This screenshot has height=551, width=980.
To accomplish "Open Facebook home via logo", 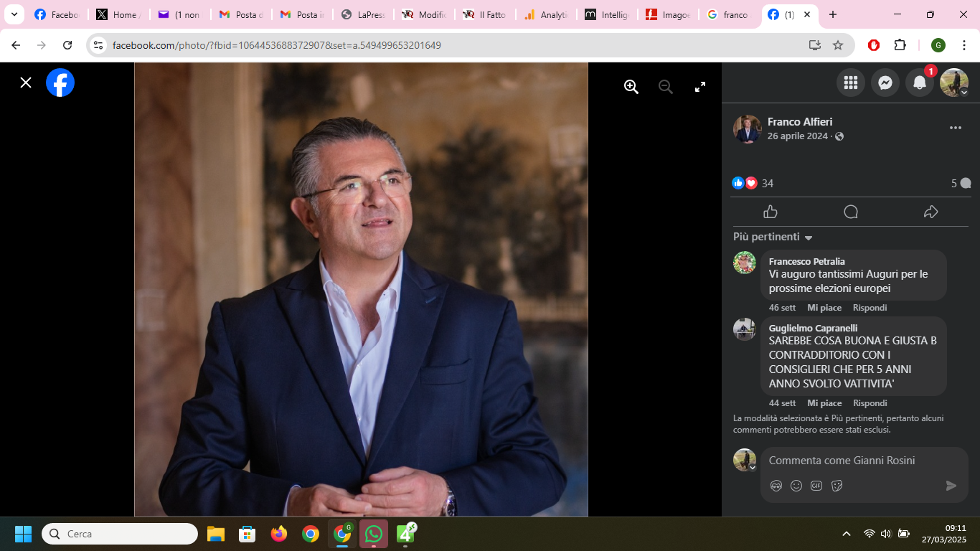I will [x=60, y=83].
